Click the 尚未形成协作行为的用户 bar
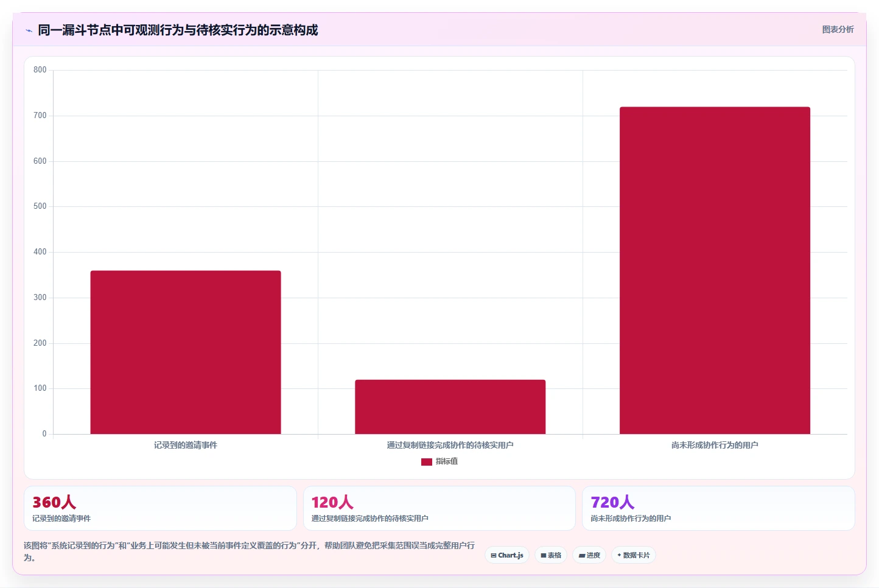879x588 pixels. pyautogui.click(x=715, y=271)
